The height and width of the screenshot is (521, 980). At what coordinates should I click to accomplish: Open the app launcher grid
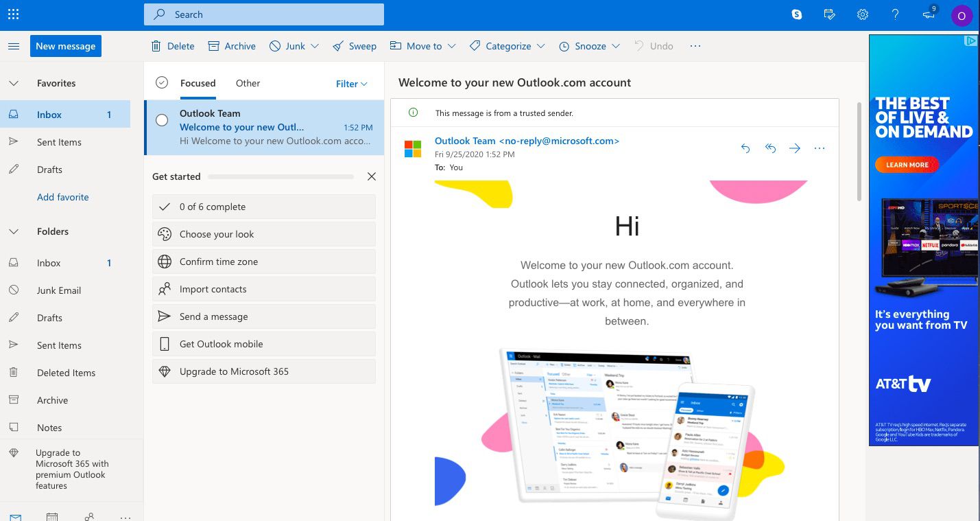coord(13,14)
